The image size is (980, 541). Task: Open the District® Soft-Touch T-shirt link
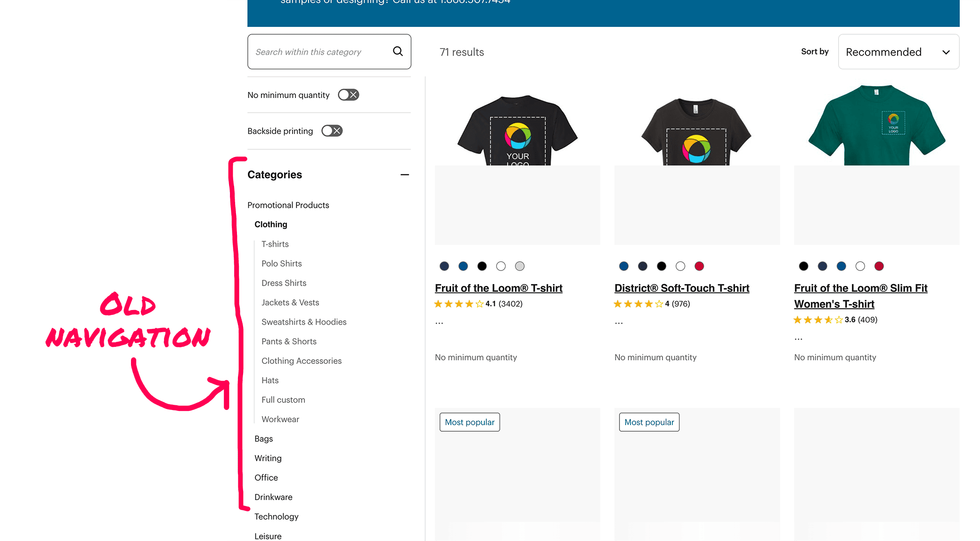[x=681, y=288]
